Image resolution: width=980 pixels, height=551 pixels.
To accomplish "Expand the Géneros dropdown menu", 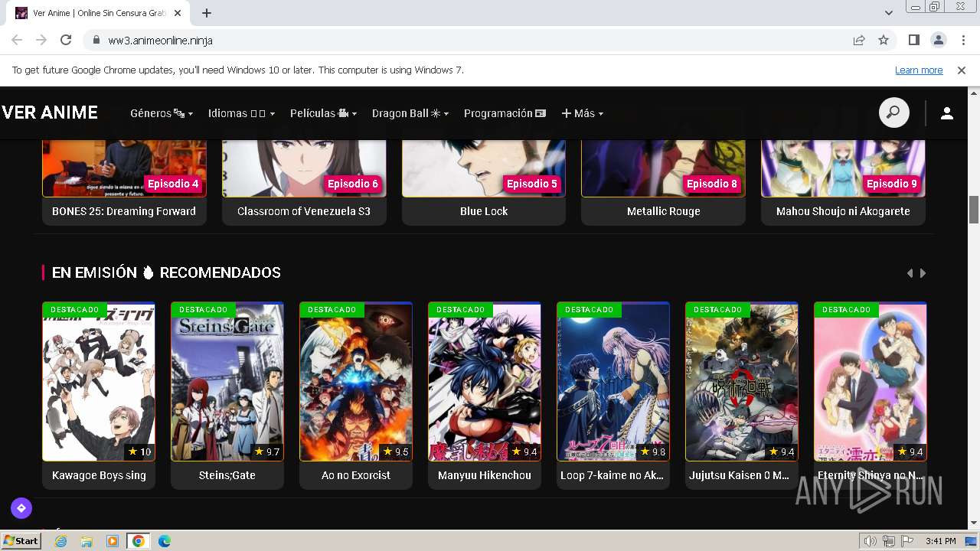I will (x=162, y=113).
